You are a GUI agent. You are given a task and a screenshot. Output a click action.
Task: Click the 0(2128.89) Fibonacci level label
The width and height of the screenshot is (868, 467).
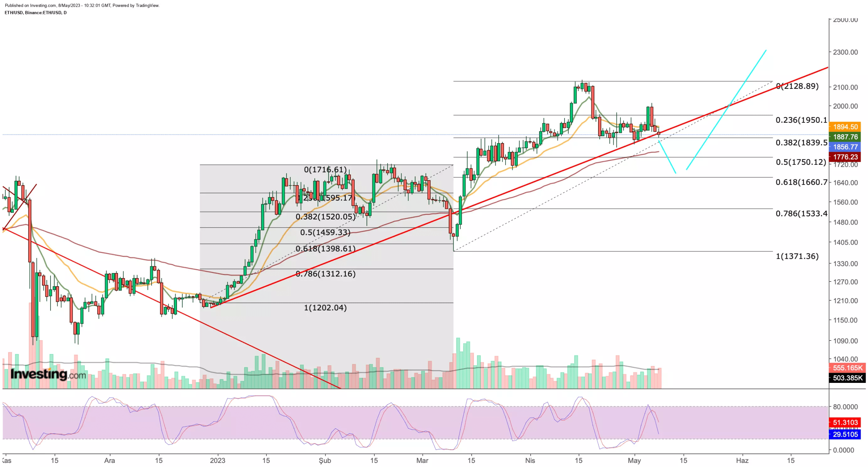(x=797, y=86)
